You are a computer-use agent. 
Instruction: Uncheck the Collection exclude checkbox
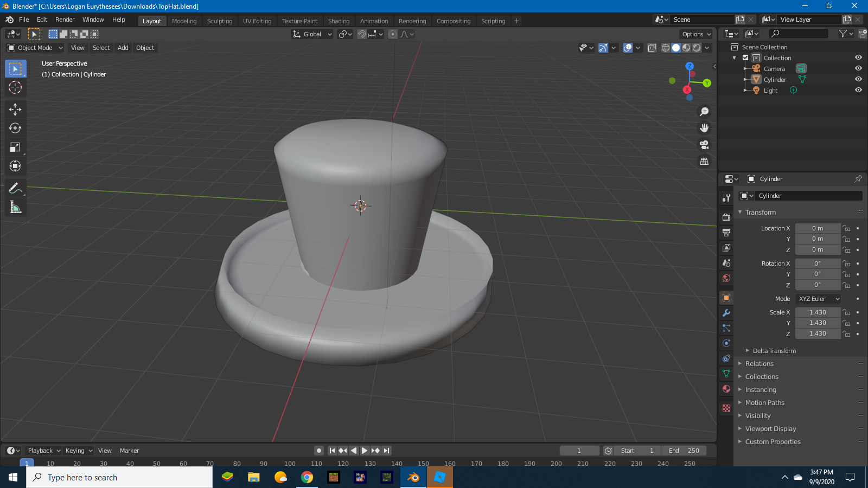(745, 58)
